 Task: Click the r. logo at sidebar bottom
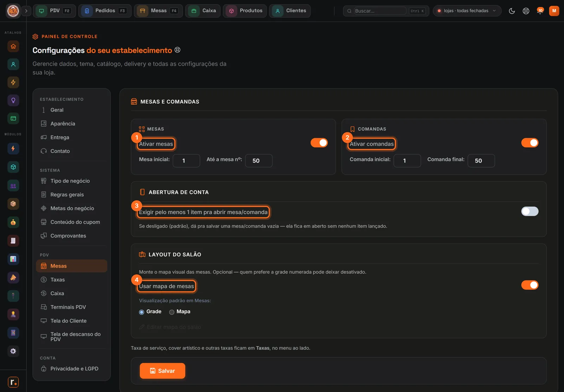tap(13, 382)
